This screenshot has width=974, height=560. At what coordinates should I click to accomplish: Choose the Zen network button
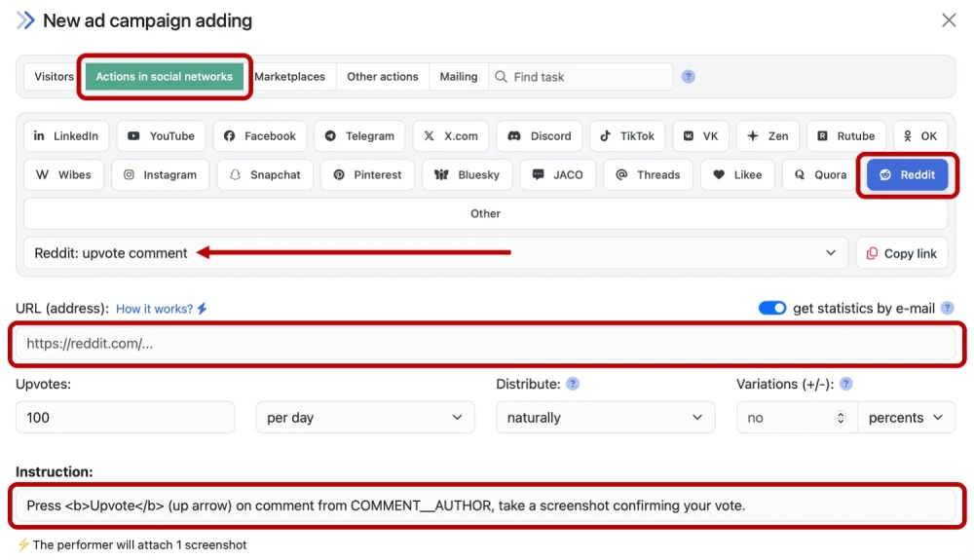click(x=768, y=136)
